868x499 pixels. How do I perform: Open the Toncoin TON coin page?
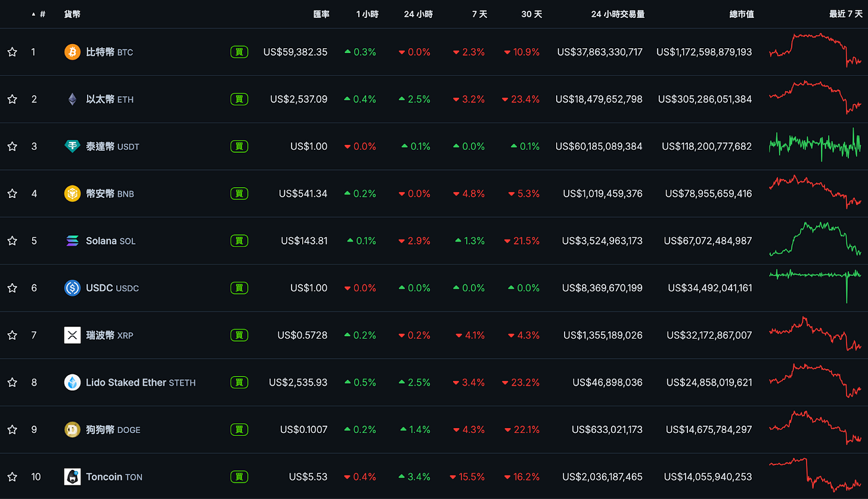114,477
